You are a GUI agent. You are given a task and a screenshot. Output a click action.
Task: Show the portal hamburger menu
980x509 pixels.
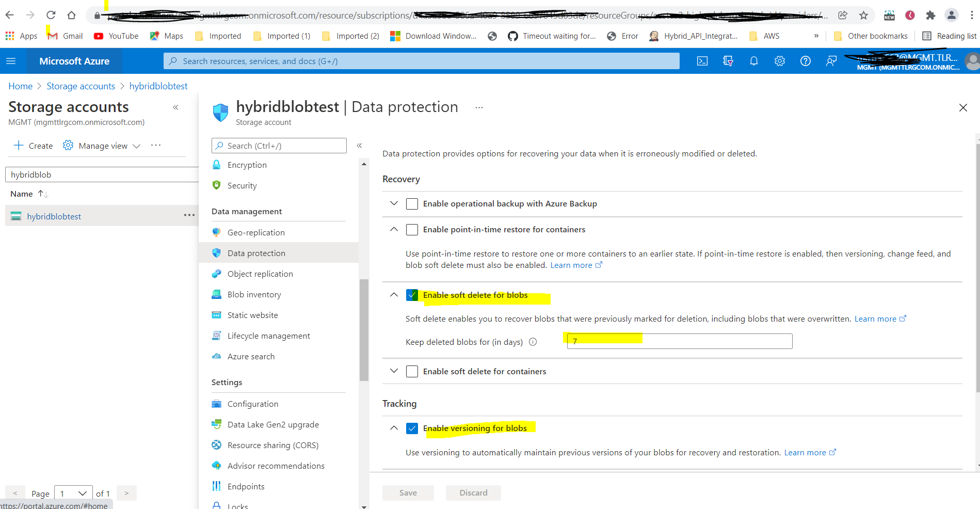11,61
